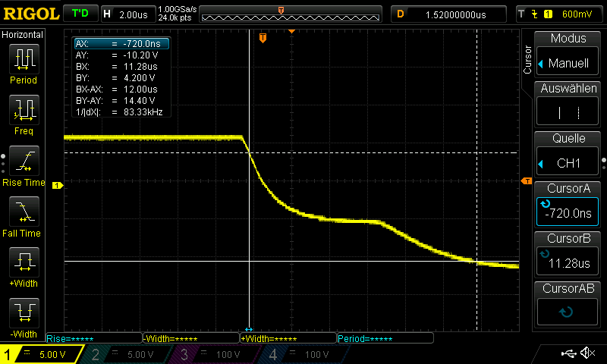607x364 pixels.
Task: Choose the Rise Time measurement icon
Action: click(x=23, y=165)
